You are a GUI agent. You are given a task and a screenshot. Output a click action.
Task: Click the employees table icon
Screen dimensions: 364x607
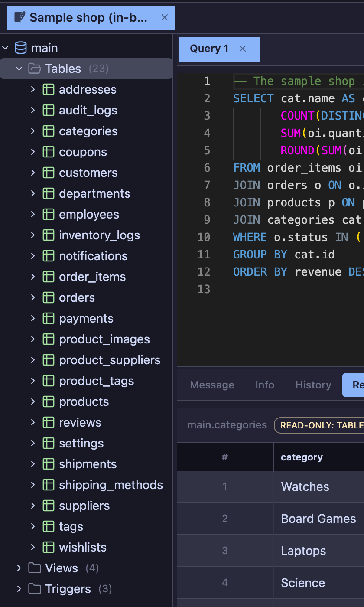48,214
